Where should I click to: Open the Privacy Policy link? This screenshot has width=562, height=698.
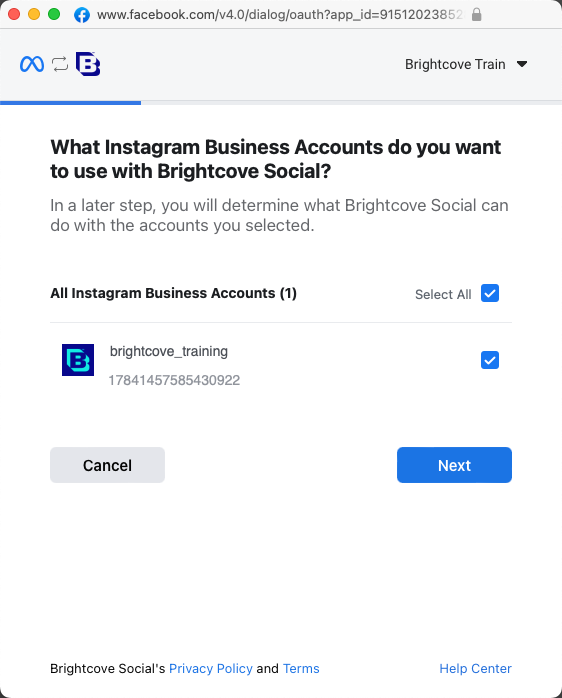tap(211, 669)
